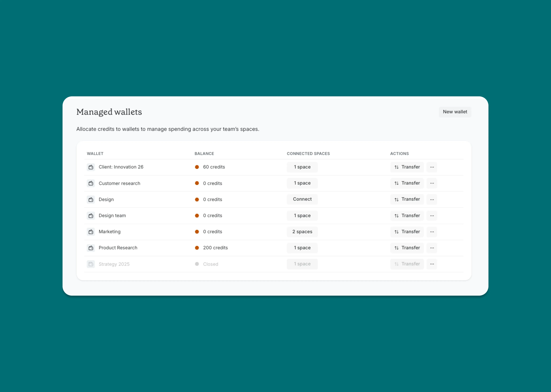
Task: Connect a space to the Design wallet
Action: [302, 199]
